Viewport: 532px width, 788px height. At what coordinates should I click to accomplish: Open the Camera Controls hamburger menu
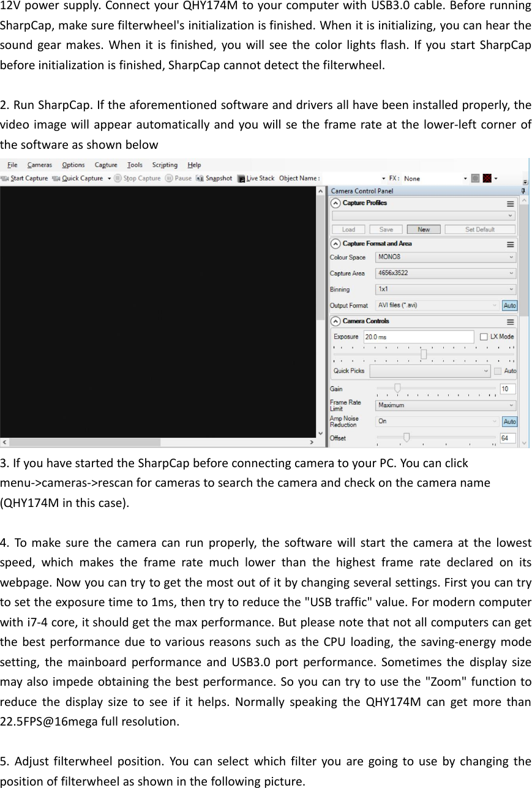(510, 321)
